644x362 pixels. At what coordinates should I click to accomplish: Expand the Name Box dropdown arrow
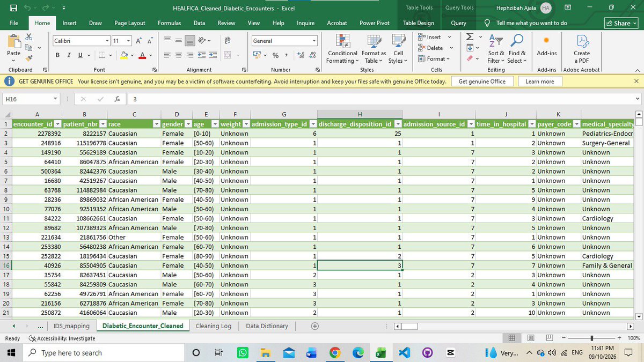tap(56, 99)
